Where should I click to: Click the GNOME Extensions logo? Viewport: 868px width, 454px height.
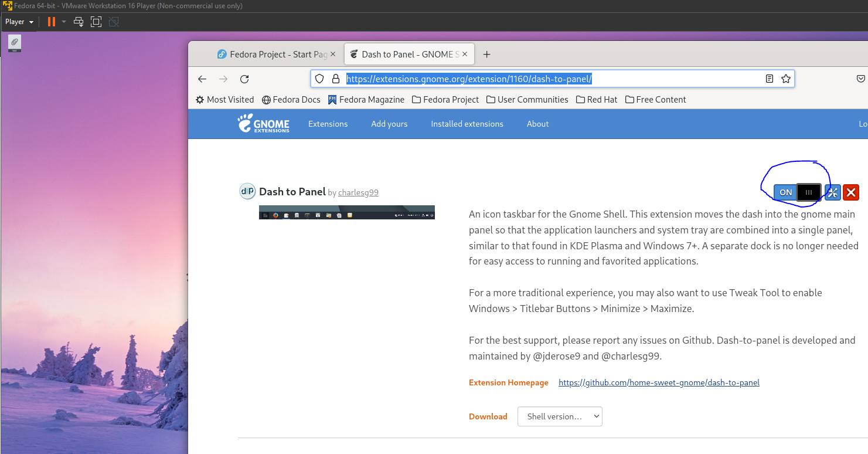tap(264, 124)
